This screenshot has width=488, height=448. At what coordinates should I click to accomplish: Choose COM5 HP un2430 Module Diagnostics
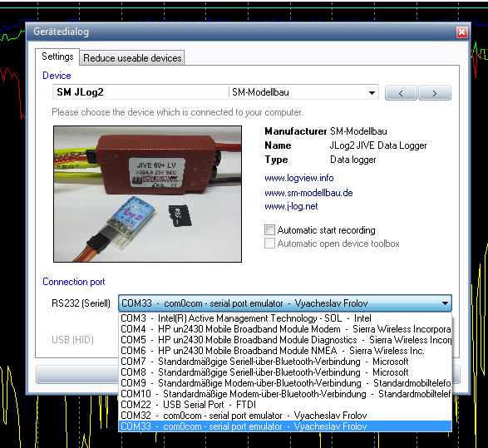(285, 340)
